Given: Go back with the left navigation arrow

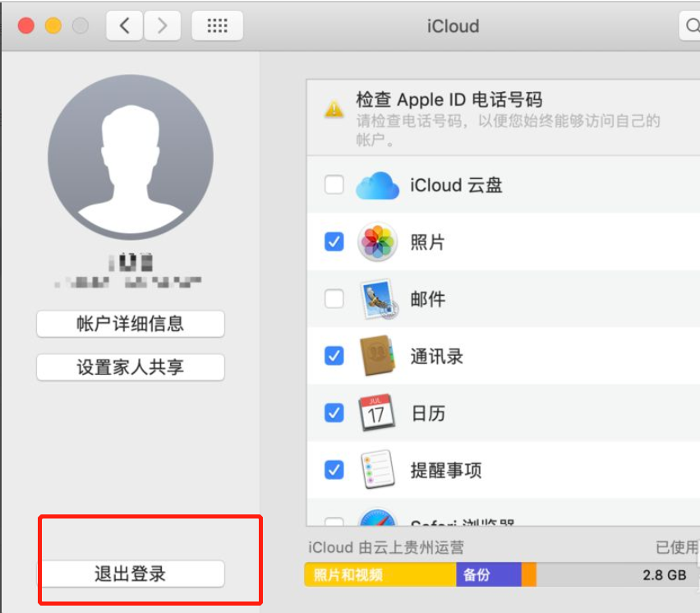Looking at the screenshot, I should [x=123, y=25].
